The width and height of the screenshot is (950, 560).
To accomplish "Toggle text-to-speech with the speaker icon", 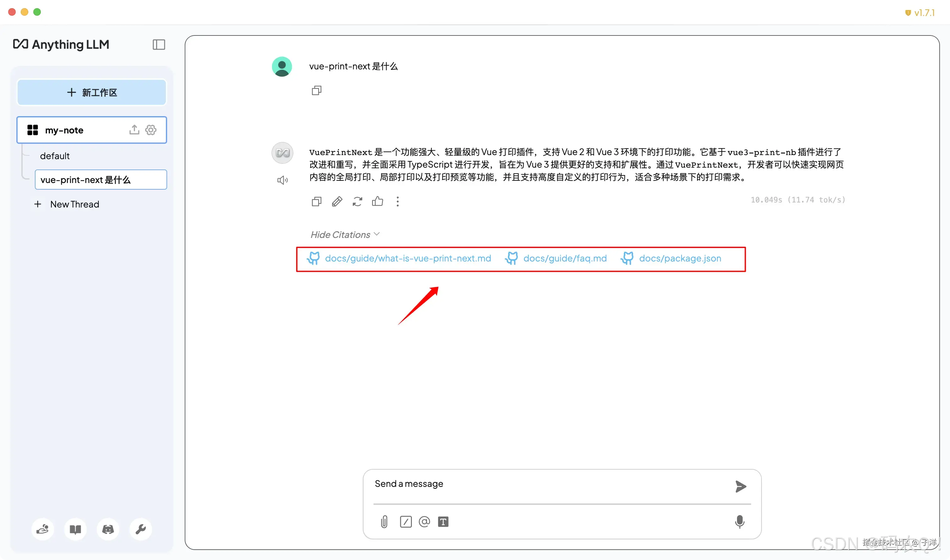I will pos(282,180).
